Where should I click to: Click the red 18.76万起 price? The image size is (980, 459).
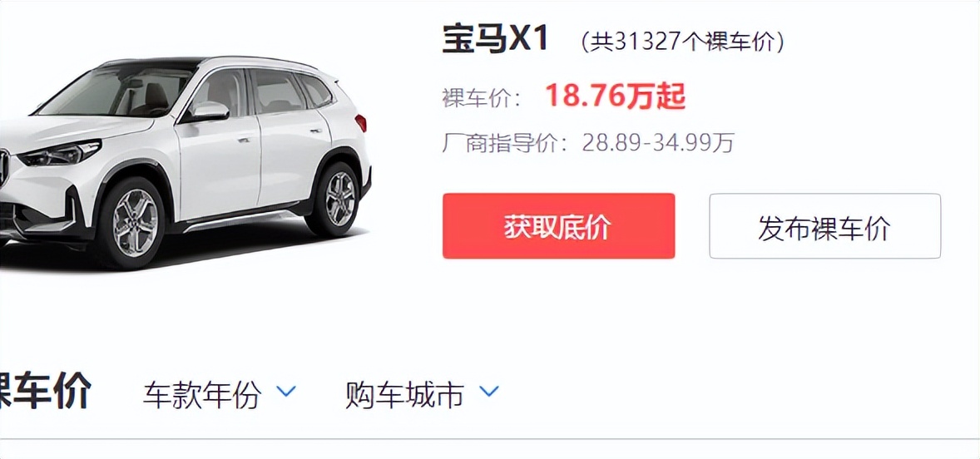(x=616, y=96)
